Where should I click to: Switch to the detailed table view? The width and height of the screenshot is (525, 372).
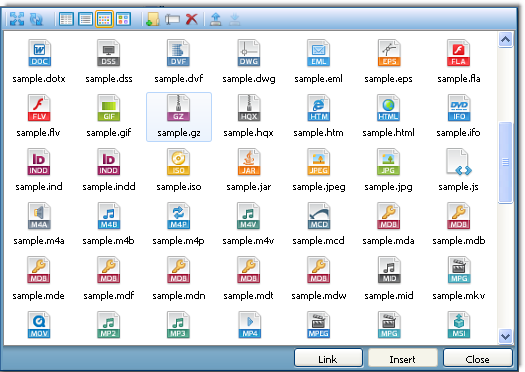point(66,19)
